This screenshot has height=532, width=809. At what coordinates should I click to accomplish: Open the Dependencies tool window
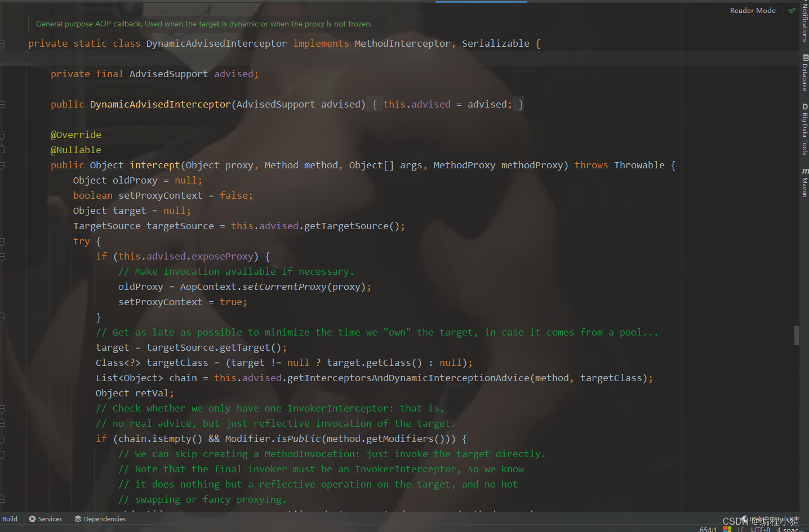coord(100,519)
